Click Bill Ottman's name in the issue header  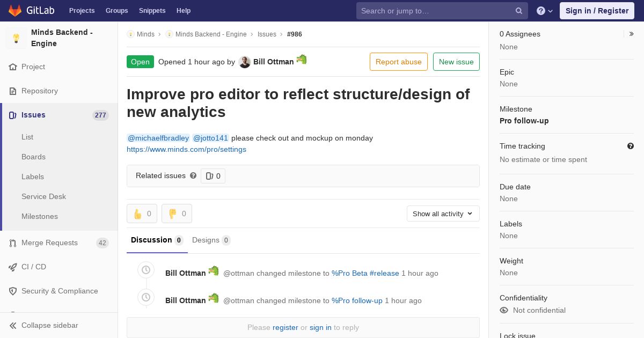coord(274,62)
